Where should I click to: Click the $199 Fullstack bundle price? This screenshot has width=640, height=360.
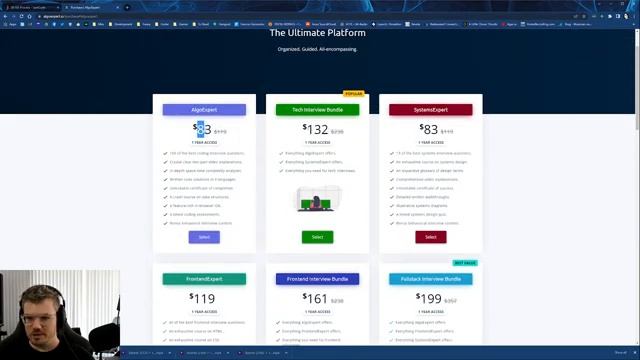pos(429,298)
